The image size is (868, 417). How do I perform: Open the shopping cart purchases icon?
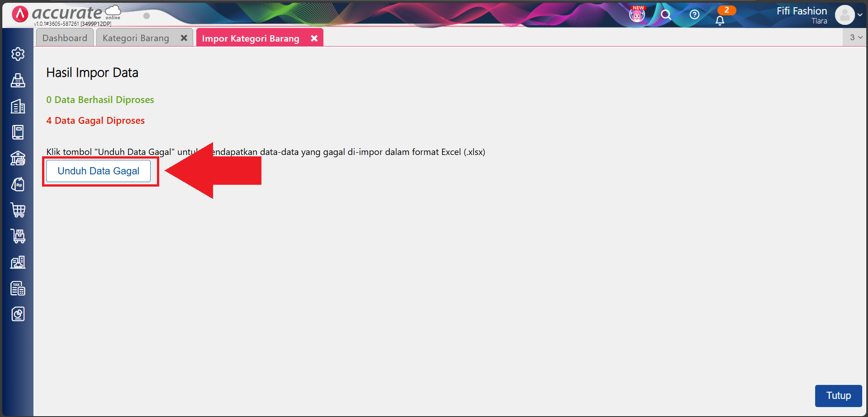18,210
